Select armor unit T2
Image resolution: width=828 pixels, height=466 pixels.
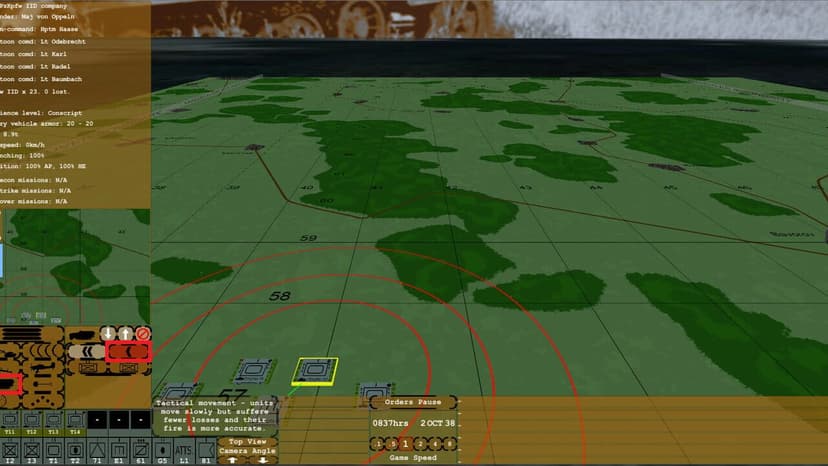(75, 452)
